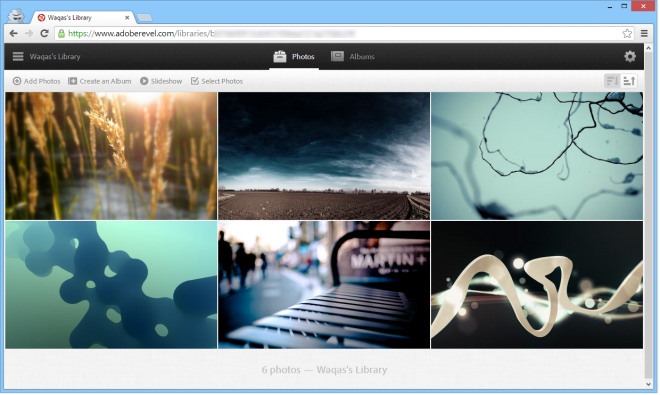Toggle sort descending order button
The width and height of the screenshot is (660, 395).
point(612,80)
